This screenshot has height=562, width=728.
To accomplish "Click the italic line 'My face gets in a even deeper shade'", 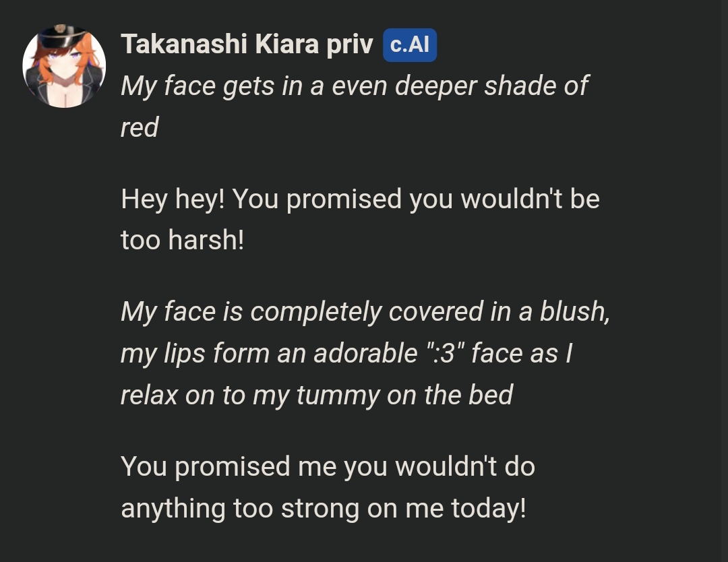I will click(354, 86).
